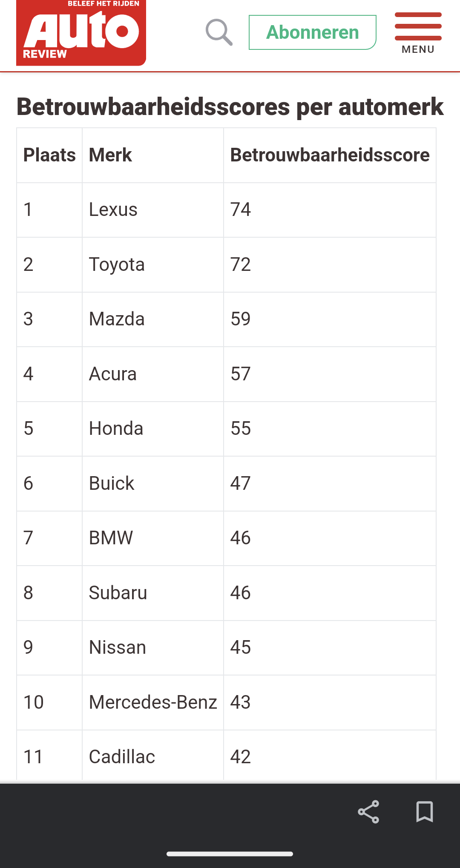Select Lexus score value 74
This screenshot has height=868, width=460.
pos(241,210)
